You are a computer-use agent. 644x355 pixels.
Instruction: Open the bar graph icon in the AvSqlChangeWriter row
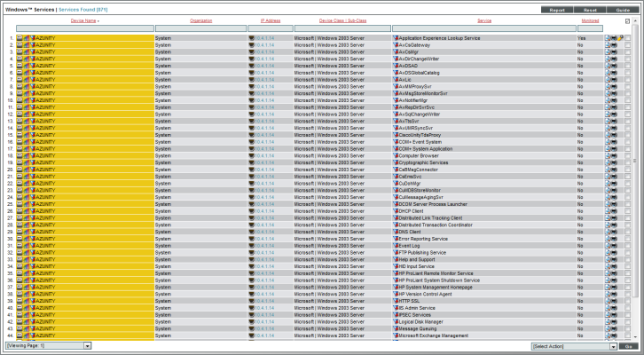click(27, 114)
